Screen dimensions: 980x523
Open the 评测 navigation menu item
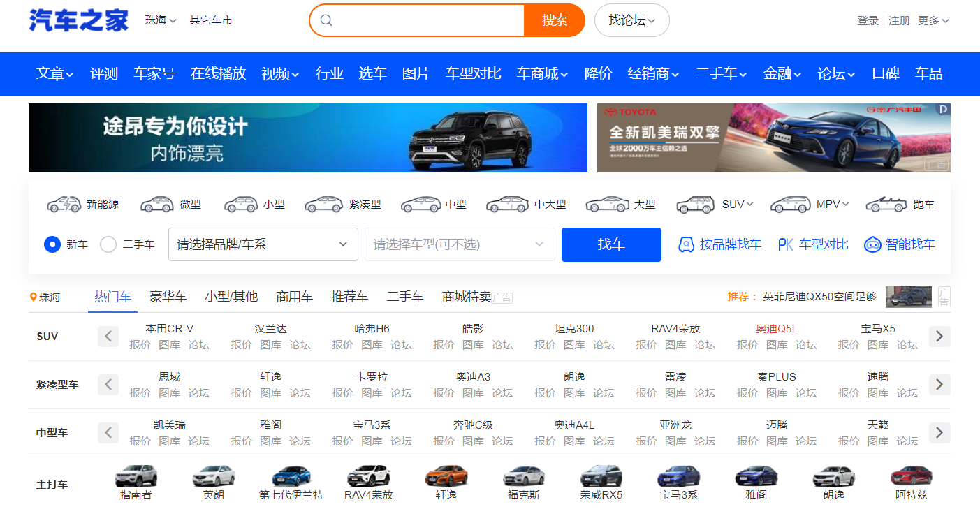tap(104, 73)
